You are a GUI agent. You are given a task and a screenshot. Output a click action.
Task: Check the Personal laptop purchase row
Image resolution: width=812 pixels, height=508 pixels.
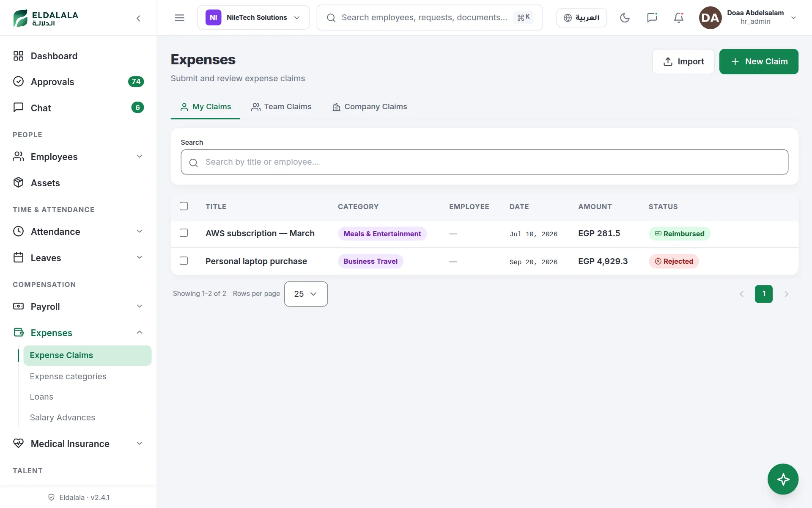tap(184, 261)
